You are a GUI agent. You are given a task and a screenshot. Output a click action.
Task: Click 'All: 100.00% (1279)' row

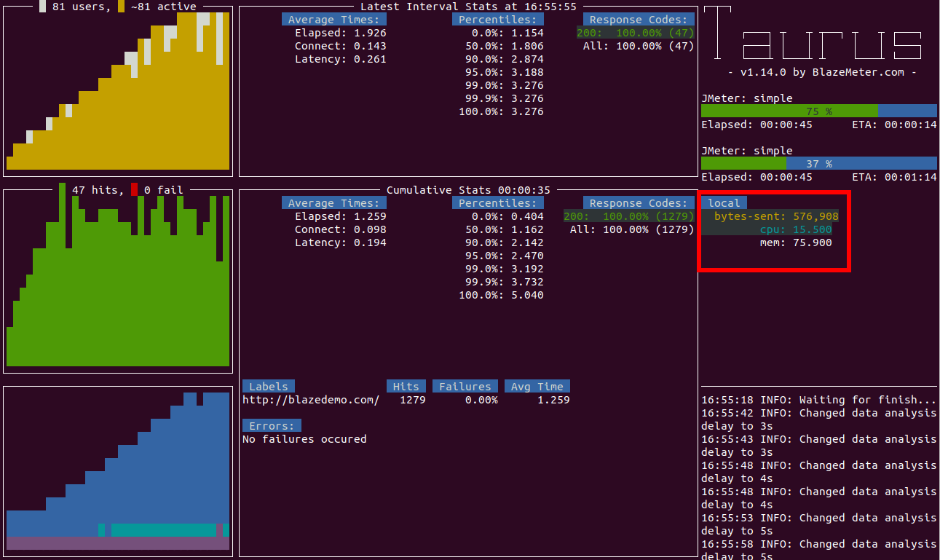click(632, 229)
